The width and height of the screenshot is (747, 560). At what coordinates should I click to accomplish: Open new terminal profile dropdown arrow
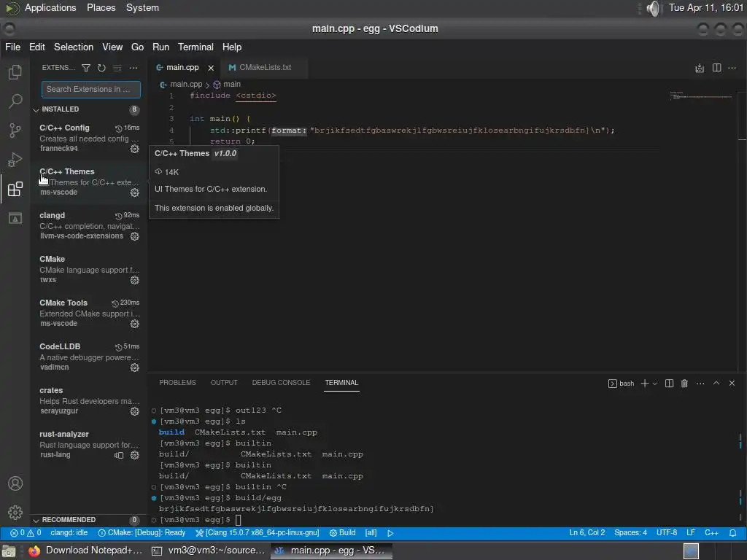(x=655, y=384)
